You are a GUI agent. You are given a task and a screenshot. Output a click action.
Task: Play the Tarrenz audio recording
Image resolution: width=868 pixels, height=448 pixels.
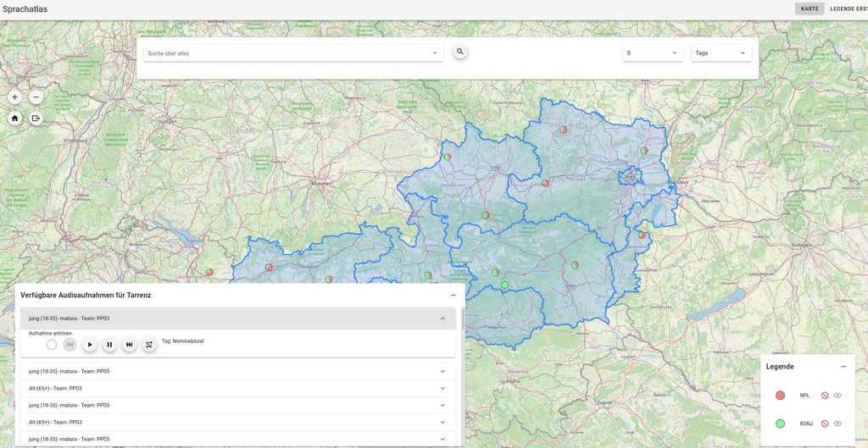[90, 345]
